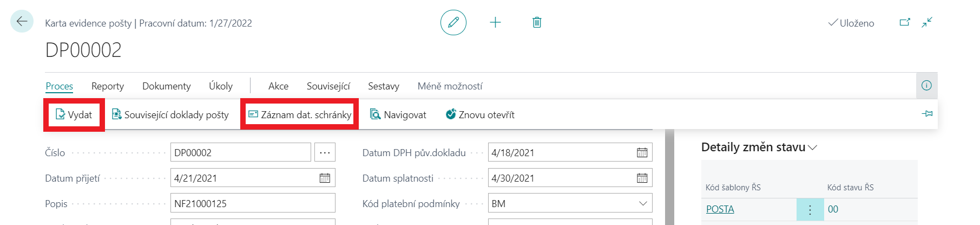Click the Vydat button
This screenshot has height=225, width=980.
(x=74, y=114)
